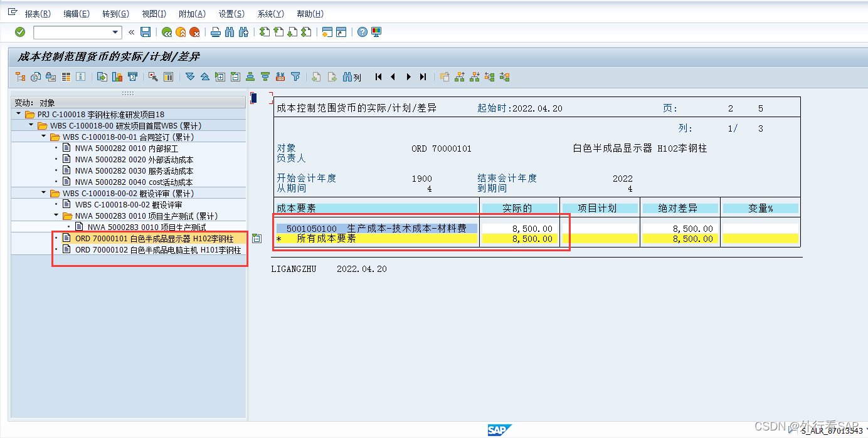Click the customize local layout monitor icon
The width and height of the screenshot is (868, 438).
tap(376, 32)
